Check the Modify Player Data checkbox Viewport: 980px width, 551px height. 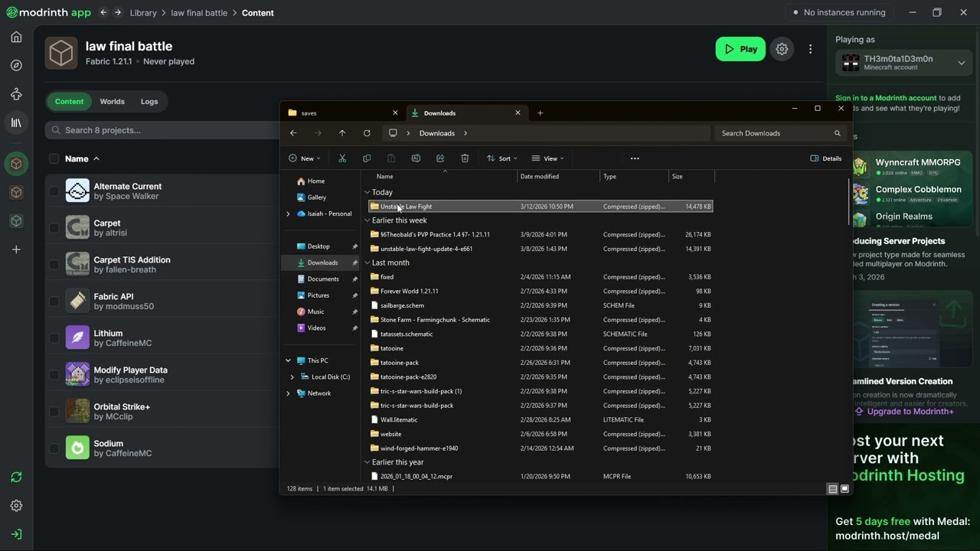pyautogui.click(x=54, y=375)
